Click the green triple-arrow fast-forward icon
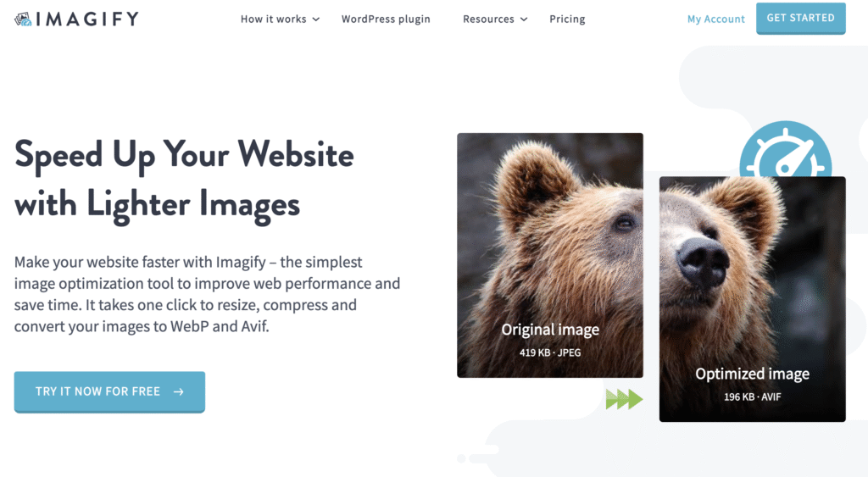The height and width of the screenshot is (477, 868). (624, 399)
